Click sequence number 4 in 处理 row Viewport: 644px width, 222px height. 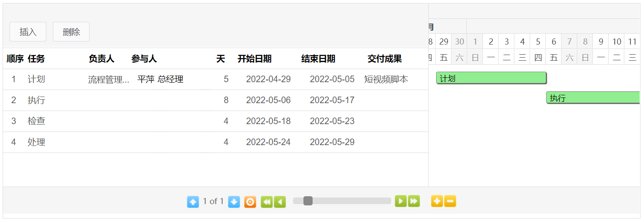coord(14,142)
